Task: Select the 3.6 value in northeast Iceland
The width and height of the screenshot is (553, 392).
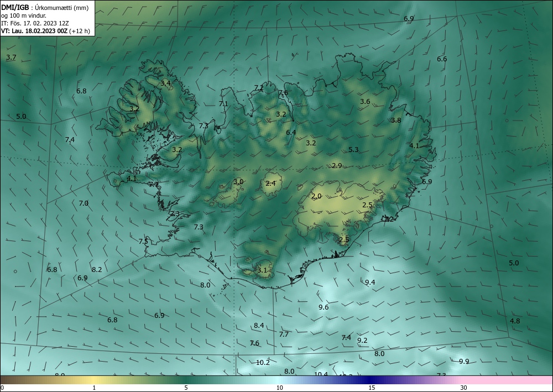Action: 365,102
